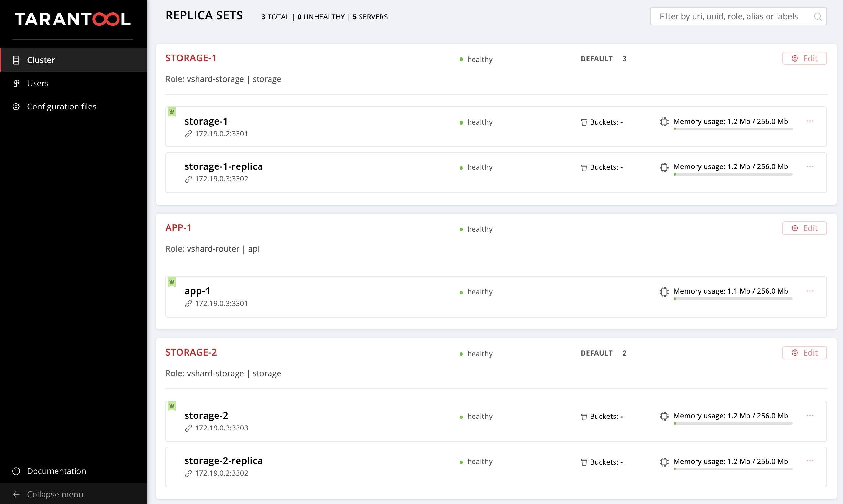The image size is (843, 504).
Task: Click the leader crown badge on storage-2
Action: (x=172, y=406)
